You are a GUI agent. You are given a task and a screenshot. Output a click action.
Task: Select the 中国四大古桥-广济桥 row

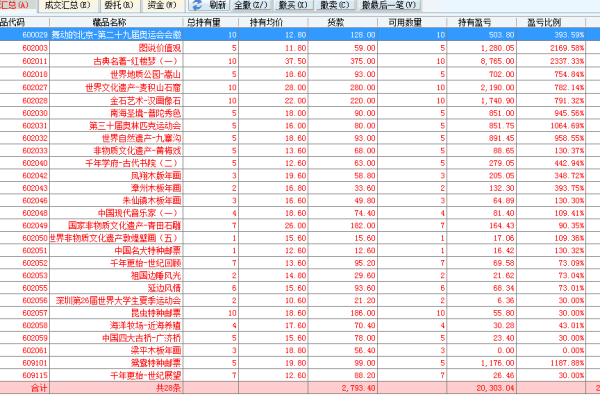pos(300,338)
